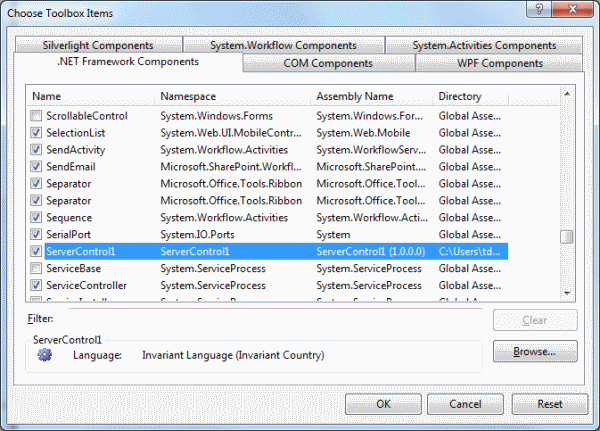
Task: Uncheck the ServiceController checkbox
Action: [36, 285]
